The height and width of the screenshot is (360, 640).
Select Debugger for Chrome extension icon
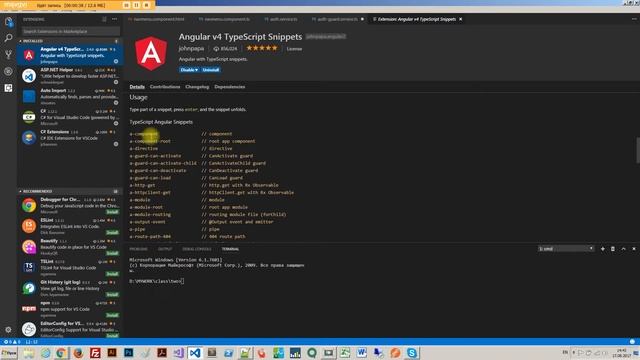(29, 205)
